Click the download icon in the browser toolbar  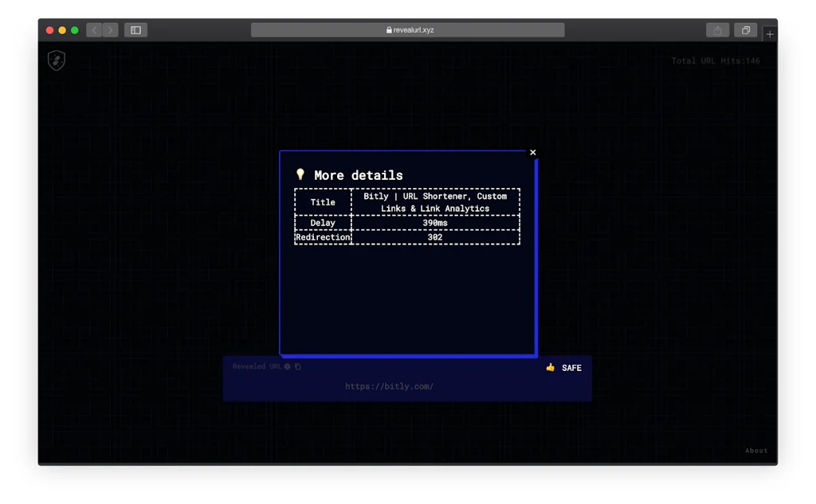(x=716, y=29)
